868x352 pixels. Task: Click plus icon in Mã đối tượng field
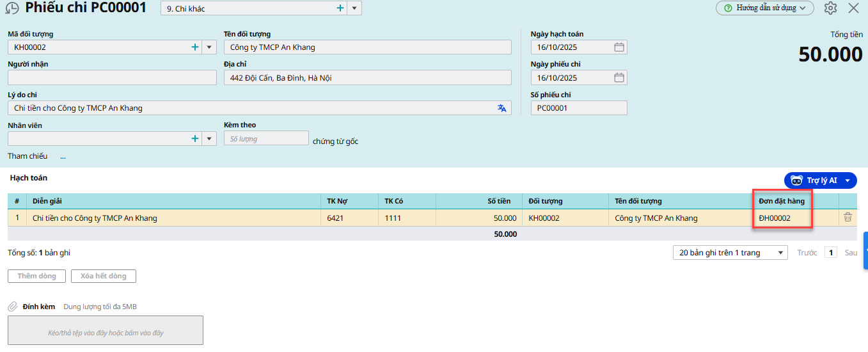click(x=195, y=47)
